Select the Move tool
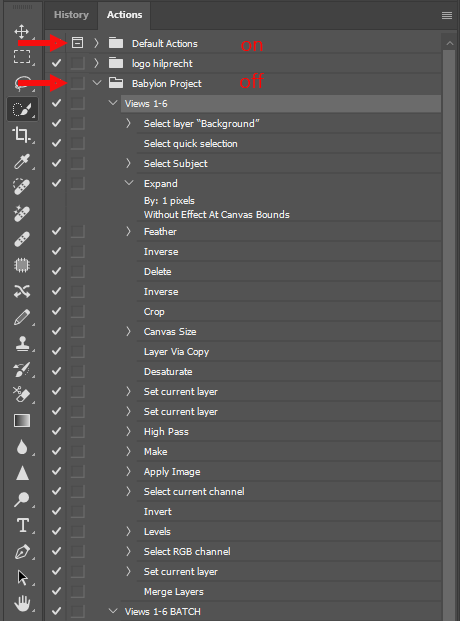 tap(22, 31)
